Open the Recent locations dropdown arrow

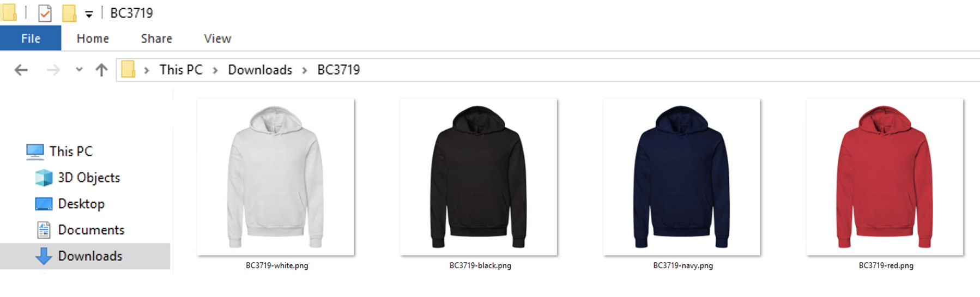point(79,70)
